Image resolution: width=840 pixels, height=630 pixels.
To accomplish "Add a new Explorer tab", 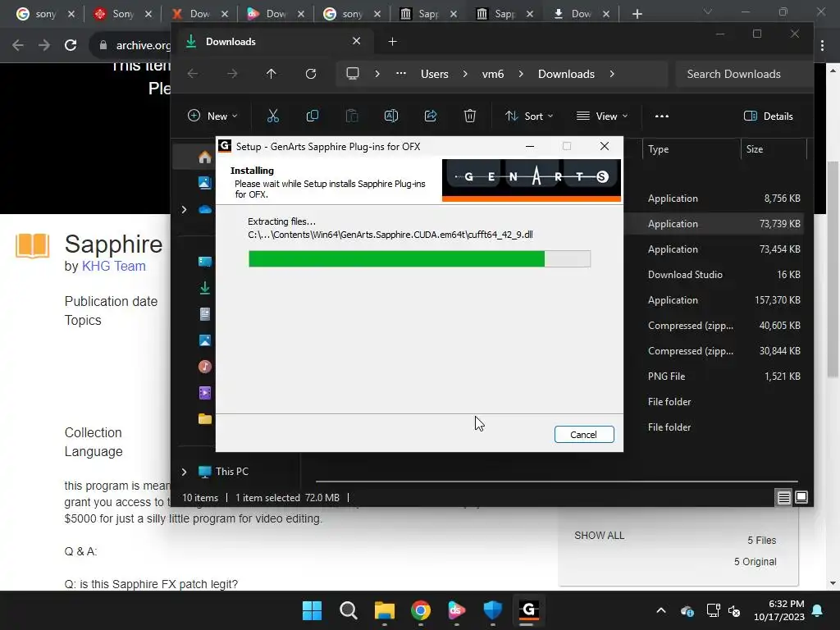I will [x=392, y=42].
